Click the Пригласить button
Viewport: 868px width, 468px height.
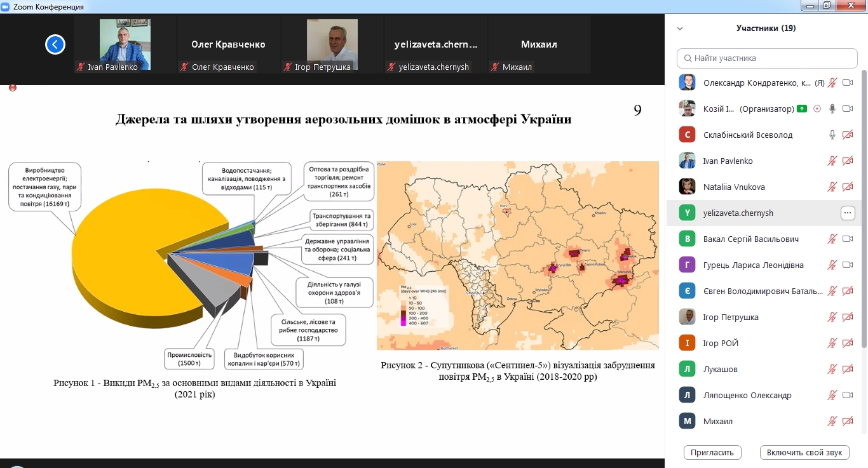click(712, 452)
